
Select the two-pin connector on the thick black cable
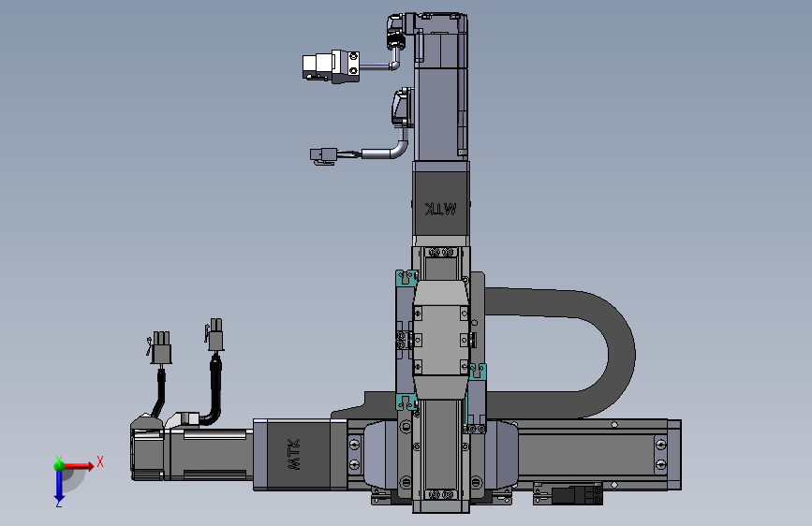[215, 334]
